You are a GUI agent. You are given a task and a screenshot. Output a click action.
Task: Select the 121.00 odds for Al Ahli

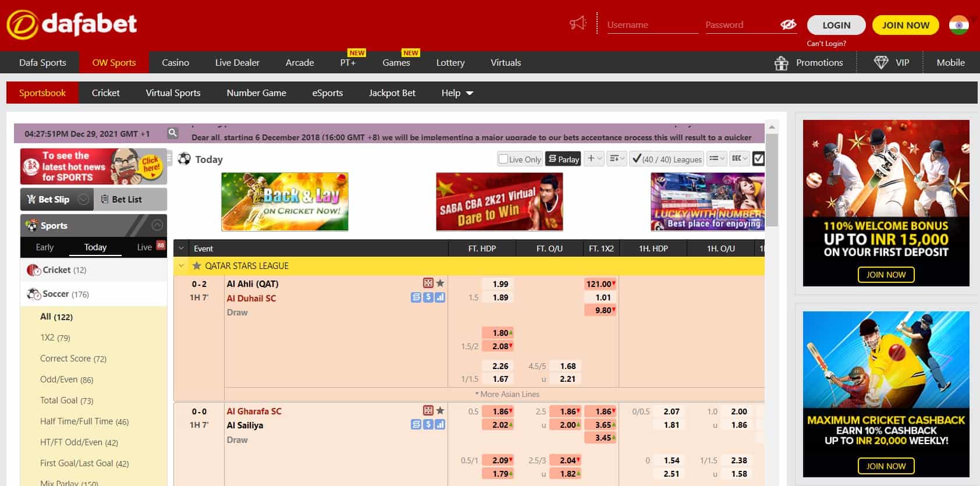pos(600,284)
